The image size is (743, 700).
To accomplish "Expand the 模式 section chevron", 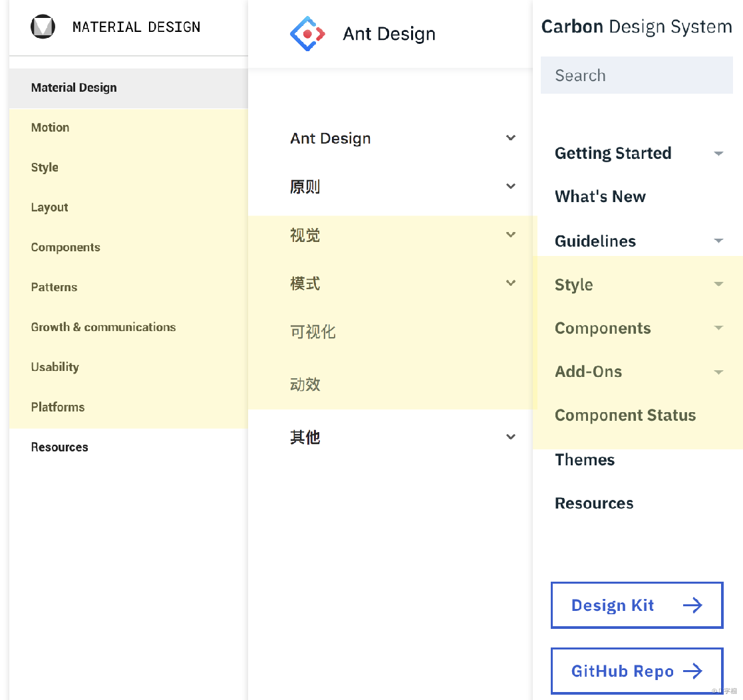I will (x=510, y=283).
